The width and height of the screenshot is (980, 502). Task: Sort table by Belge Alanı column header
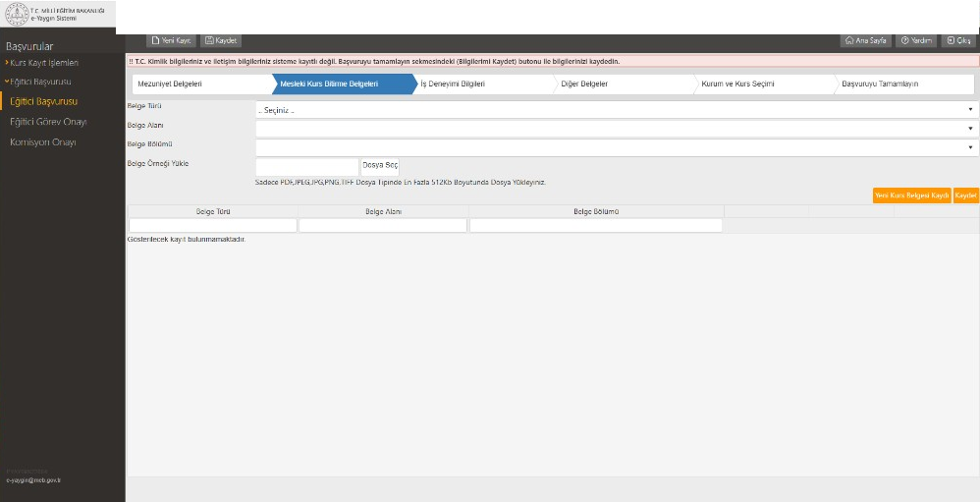(383, 211)
